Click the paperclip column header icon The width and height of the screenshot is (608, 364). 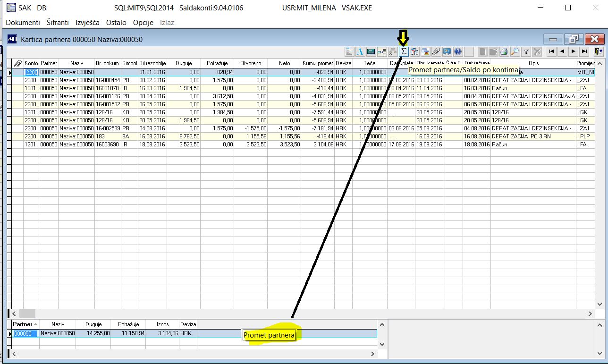tap(17, 63)
